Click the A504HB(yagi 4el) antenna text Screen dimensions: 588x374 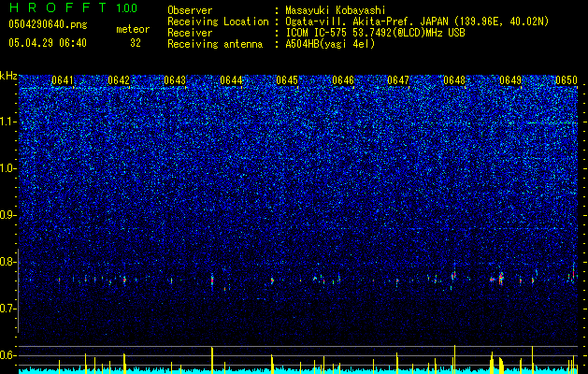(x=330, y=44)
